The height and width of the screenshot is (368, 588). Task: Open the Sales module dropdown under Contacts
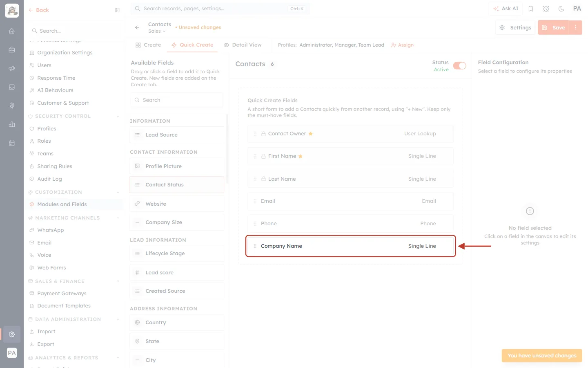[x=157, y=31]
